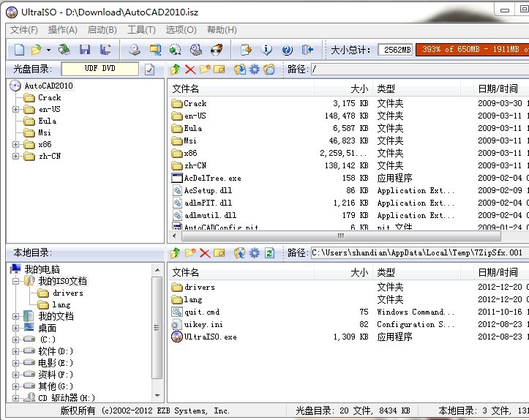Click the Extract icon in disc toolbar

coord(239,70)
